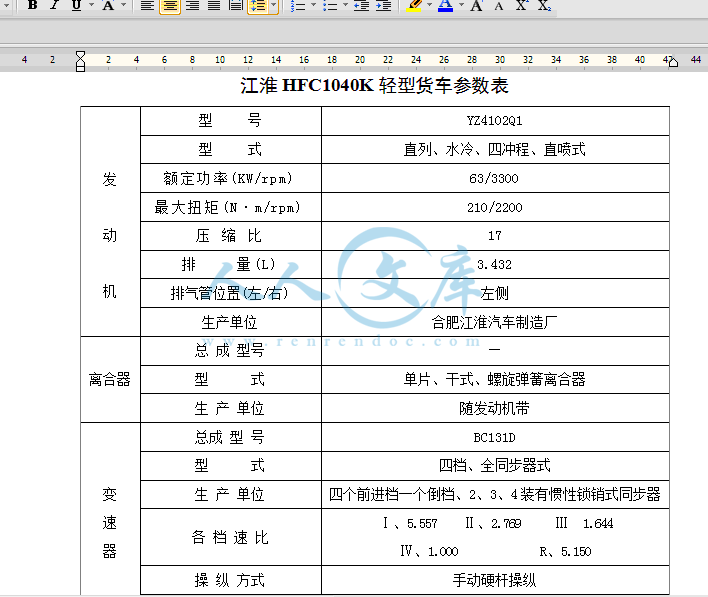Open dropdown next to character format A

(x=123, y=5)
